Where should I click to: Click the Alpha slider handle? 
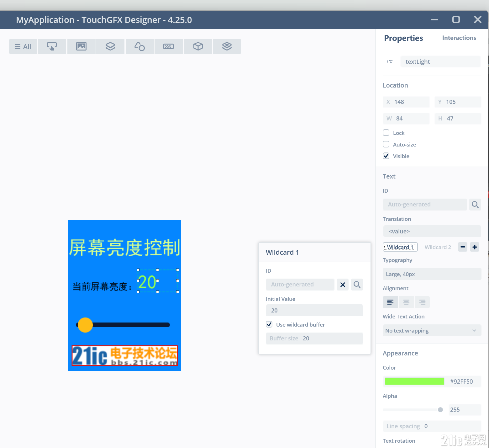tap(440, 410)
